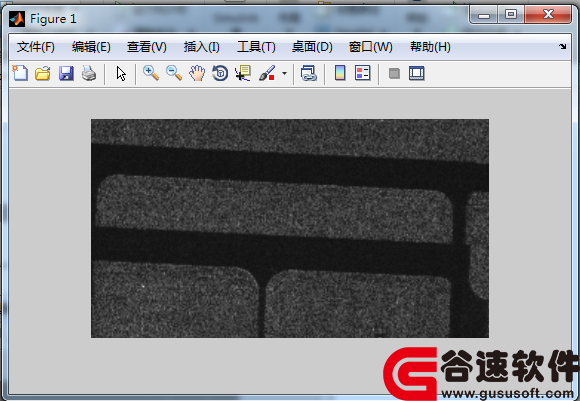Create a new figure with toolbar icon
This screenshot has height=401, width=580.
point(20,73)
